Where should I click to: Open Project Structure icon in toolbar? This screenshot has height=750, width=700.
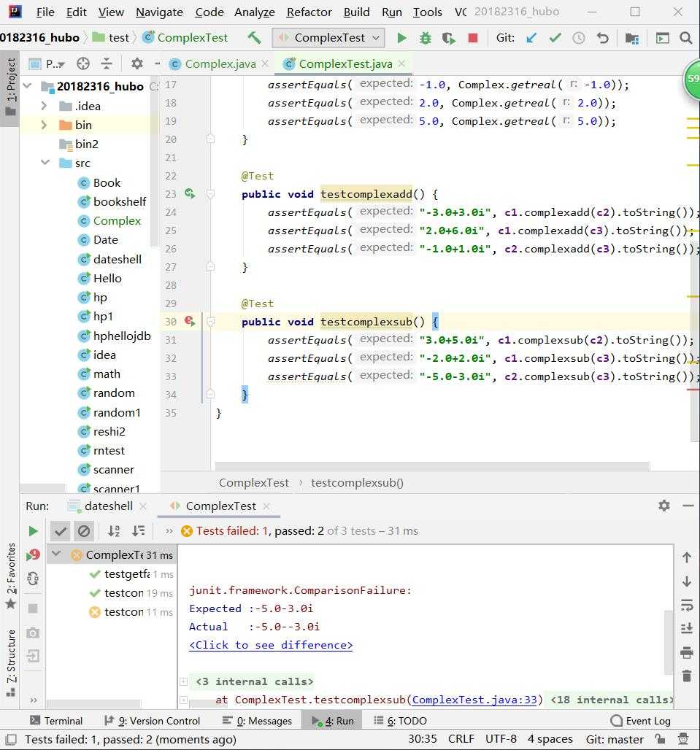[x=631, y=38]
